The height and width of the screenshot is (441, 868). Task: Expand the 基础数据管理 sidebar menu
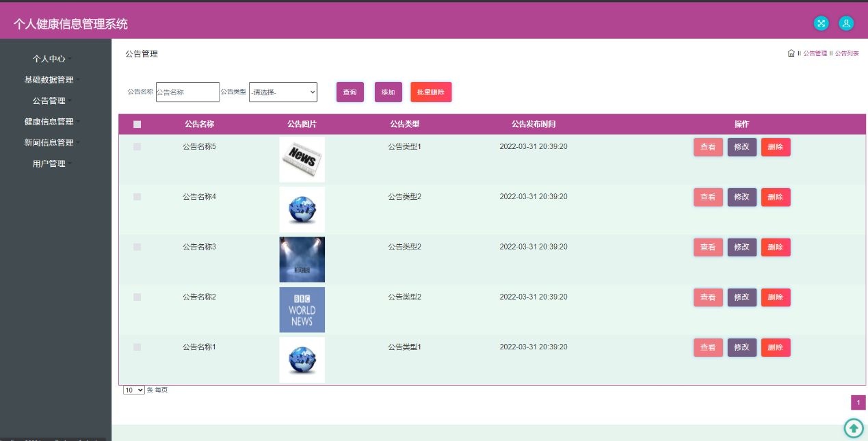click(53, 80)
